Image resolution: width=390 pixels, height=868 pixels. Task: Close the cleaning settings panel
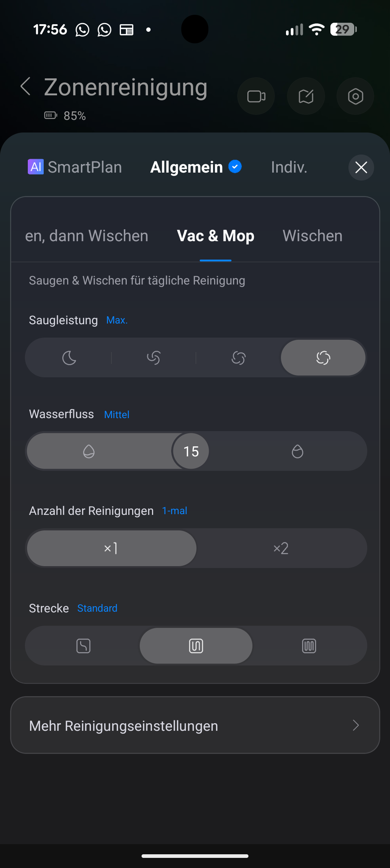pos(361,168)
